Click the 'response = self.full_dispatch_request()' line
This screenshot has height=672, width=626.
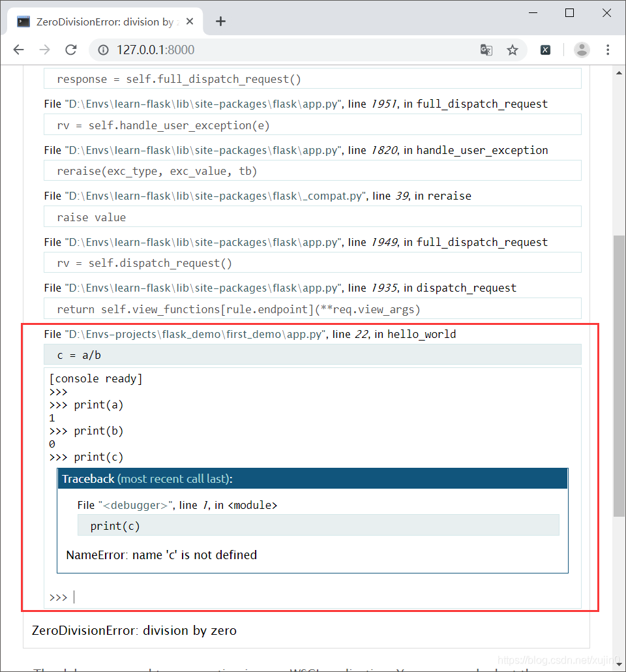click(x=312, y=79)
